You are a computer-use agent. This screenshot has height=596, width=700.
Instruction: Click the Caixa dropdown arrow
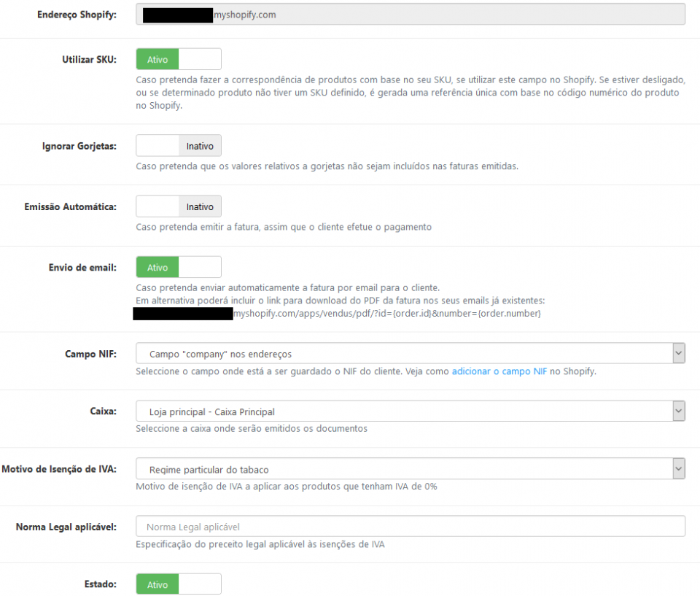click(679, 410)
